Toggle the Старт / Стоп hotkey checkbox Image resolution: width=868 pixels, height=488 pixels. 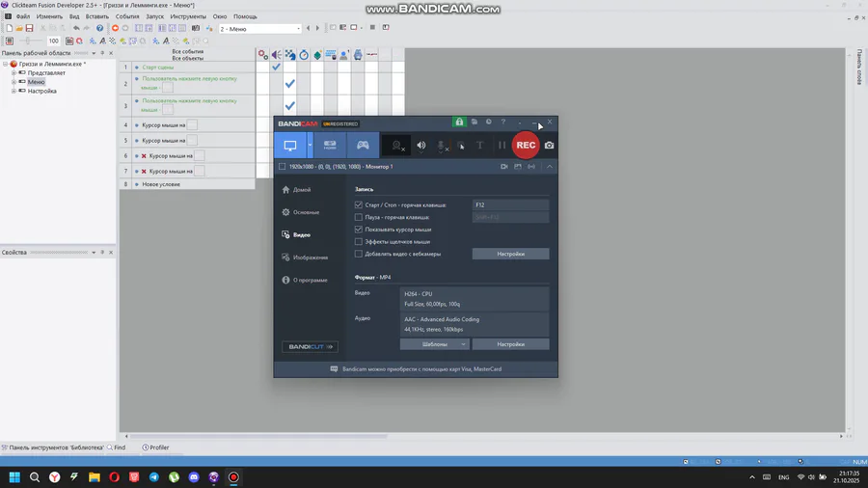click(x=359, y=204)
